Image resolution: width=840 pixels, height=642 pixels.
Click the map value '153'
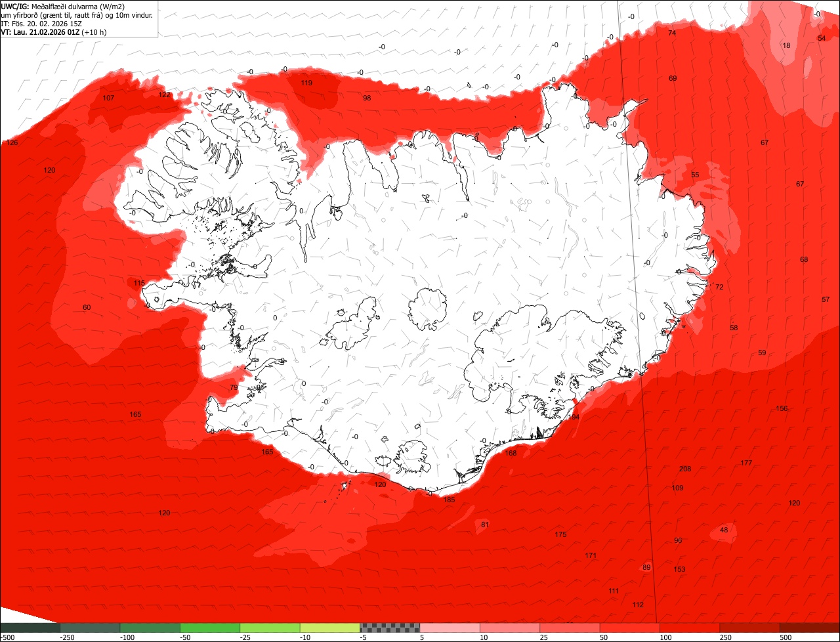click(x=679, y=569)
